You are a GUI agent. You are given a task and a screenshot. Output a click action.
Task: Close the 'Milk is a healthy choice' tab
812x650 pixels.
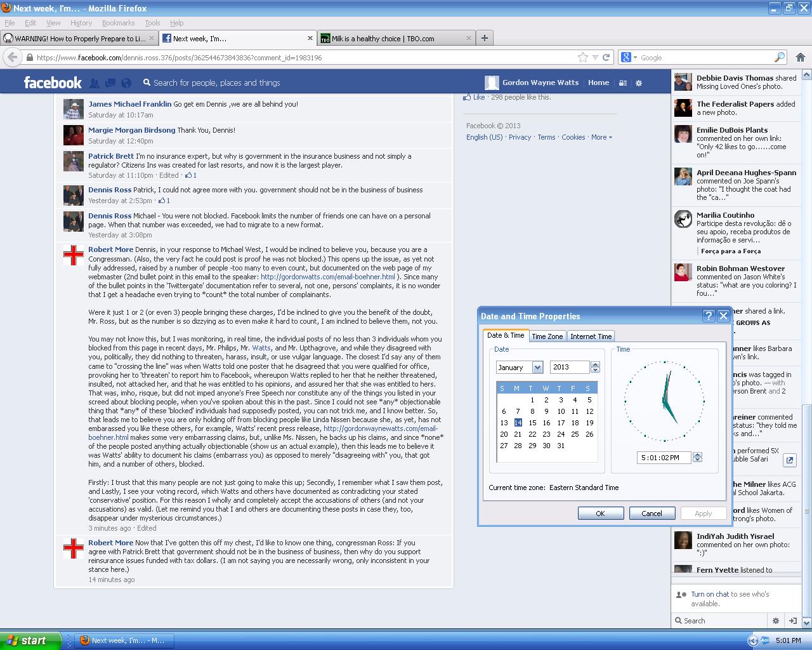(x=469, y=38)
